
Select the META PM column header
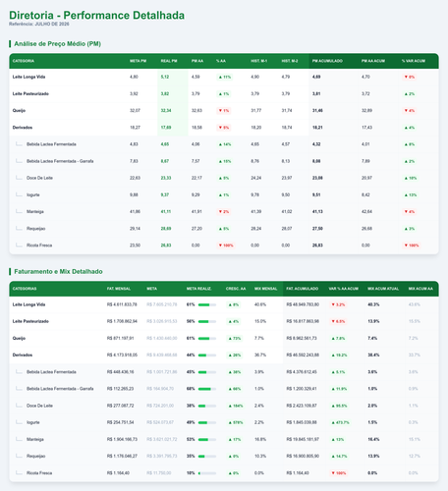138,61
